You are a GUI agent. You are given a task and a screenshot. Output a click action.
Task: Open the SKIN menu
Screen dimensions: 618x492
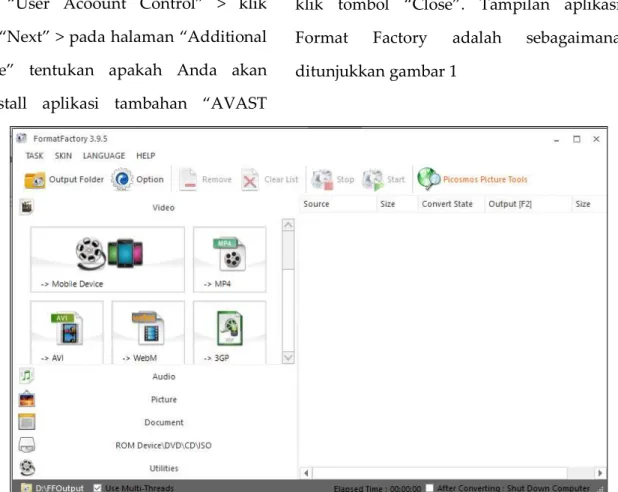coord(63,156)
